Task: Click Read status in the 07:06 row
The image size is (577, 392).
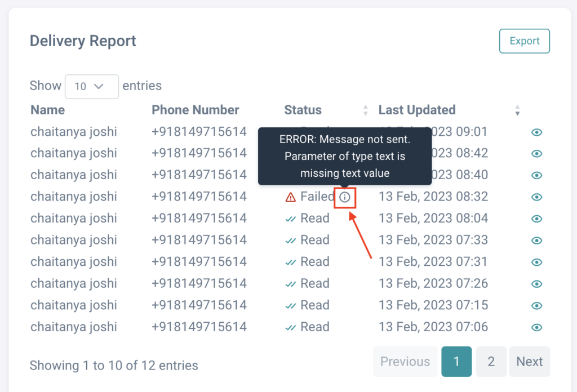Action: click(x=314, y=327)
